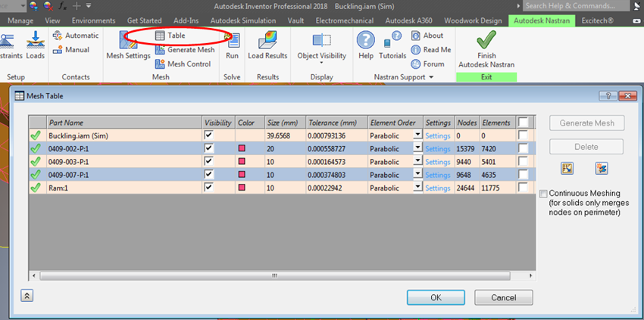Click the plus icon in quick access toolbar

[x=77, y=6]
